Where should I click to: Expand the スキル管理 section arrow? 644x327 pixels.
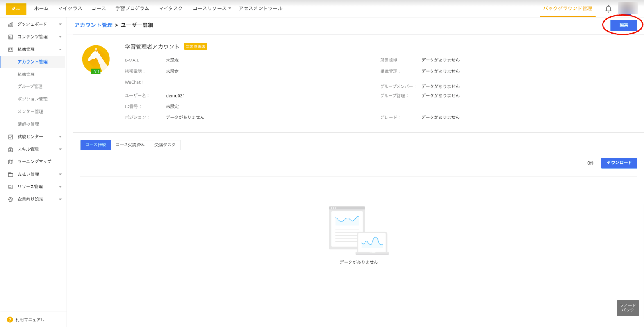(60, 149)
